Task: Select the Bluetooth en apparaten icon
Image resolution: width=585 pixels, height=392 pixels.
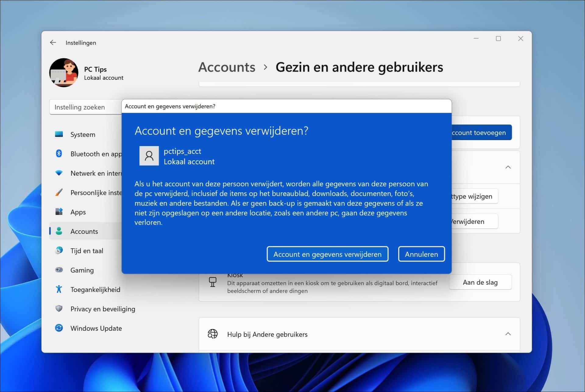Action: [x=60, y=154]
